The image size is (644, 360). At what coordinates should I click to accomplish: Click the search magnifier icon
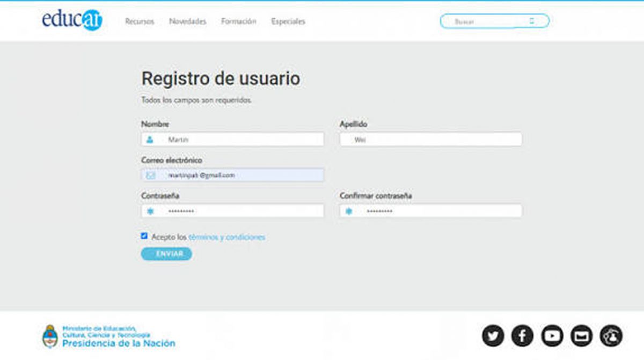point(532,21)
